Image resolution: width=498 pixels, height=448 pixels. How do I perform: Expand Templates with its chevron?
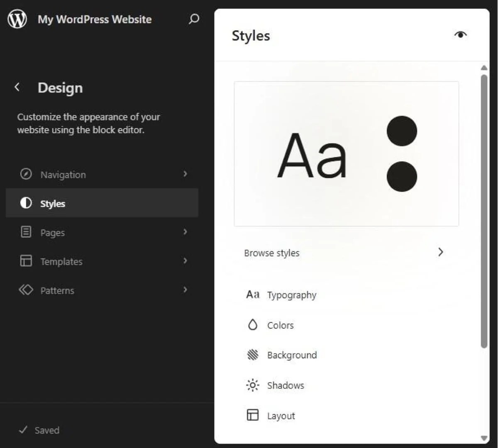[x=185, y=261]
